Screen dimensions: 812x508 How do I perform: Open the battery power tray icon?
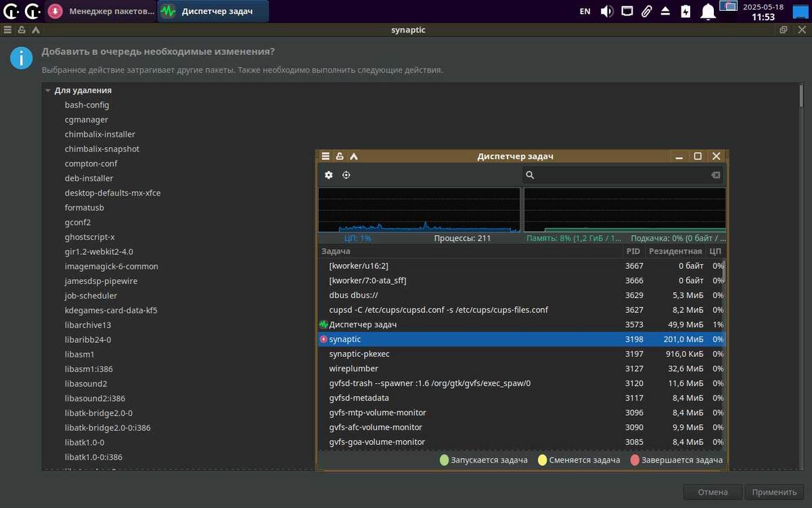[685, 11]
